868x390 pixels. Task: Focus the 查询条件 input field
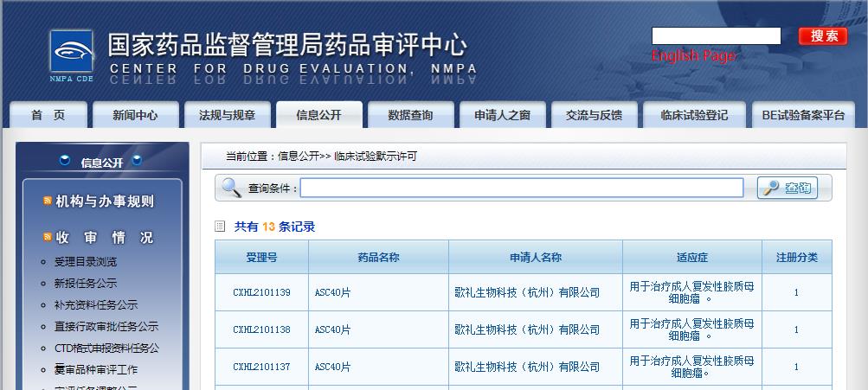pos(521,188)
